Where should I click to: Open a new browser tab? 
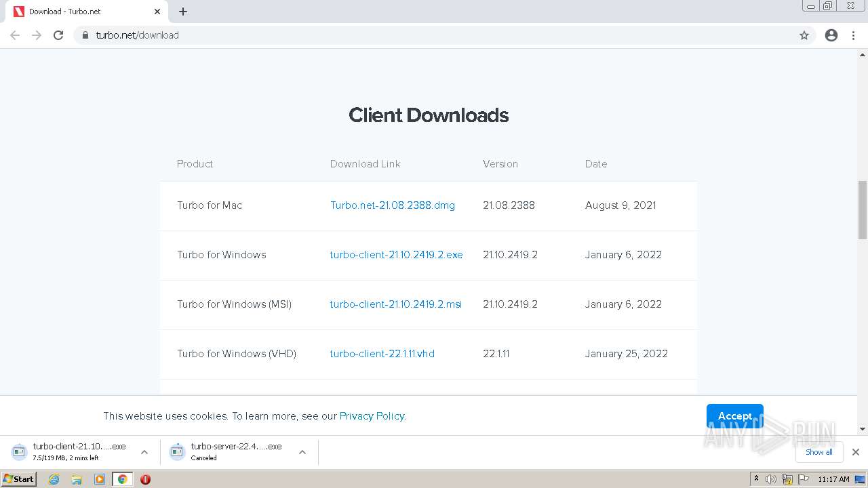coord(183,12)
